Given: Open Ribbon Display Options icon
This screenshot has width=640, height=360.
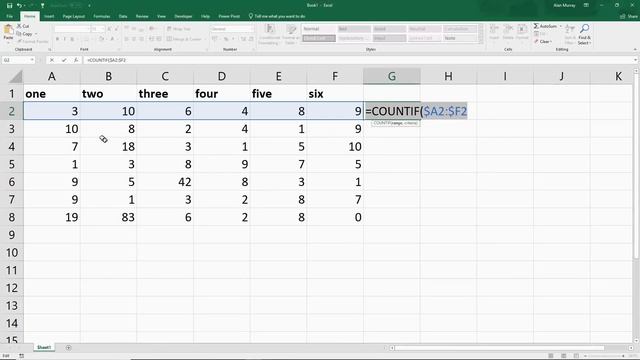Looking at the screenshot, I should coord(586,5).
